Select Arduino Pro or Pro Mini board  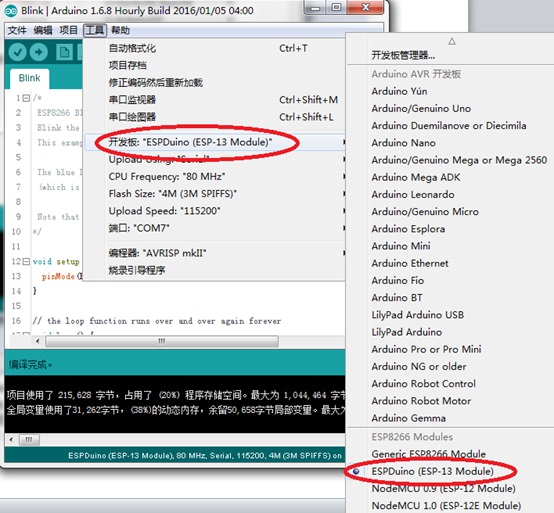click(x=449, y=349)
